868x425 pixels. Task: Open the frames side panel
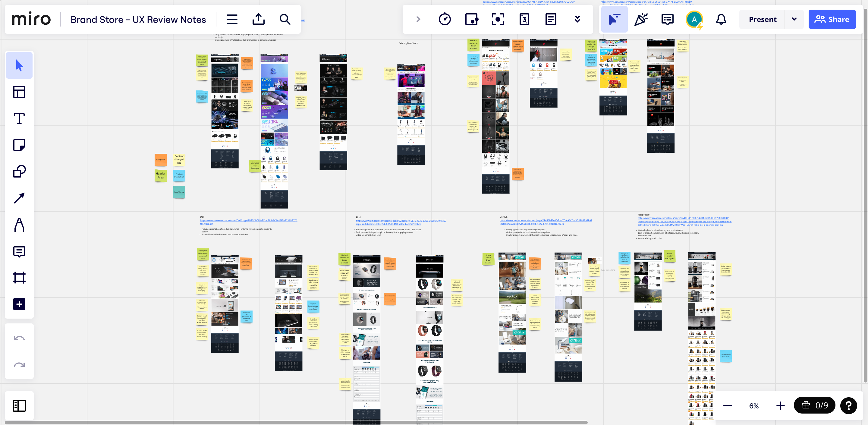pyautogui.click(x=19, y=405)
